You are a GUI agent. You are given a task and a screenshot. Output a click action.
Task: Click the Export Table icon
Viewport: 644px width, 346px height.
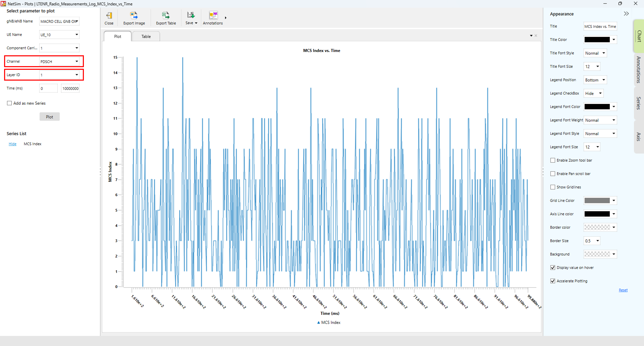point(166,16)
